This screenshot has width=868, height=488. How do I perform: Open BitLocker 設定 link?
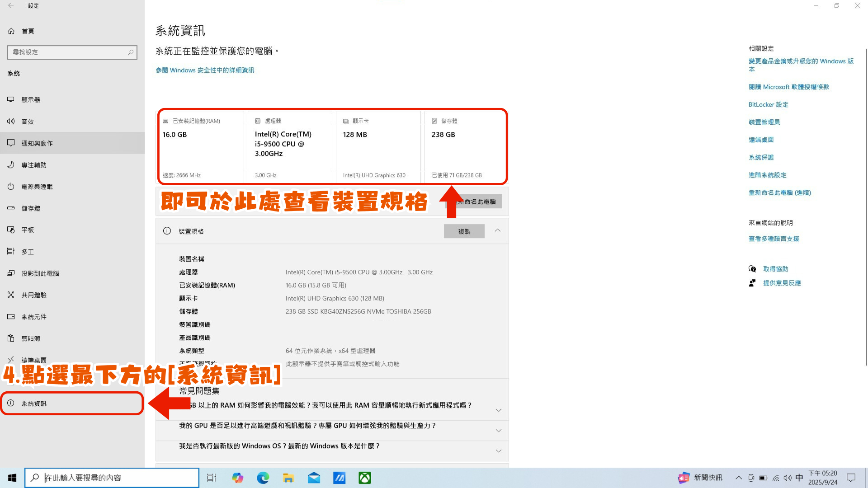pyautogui.click(x=768, y=105)
